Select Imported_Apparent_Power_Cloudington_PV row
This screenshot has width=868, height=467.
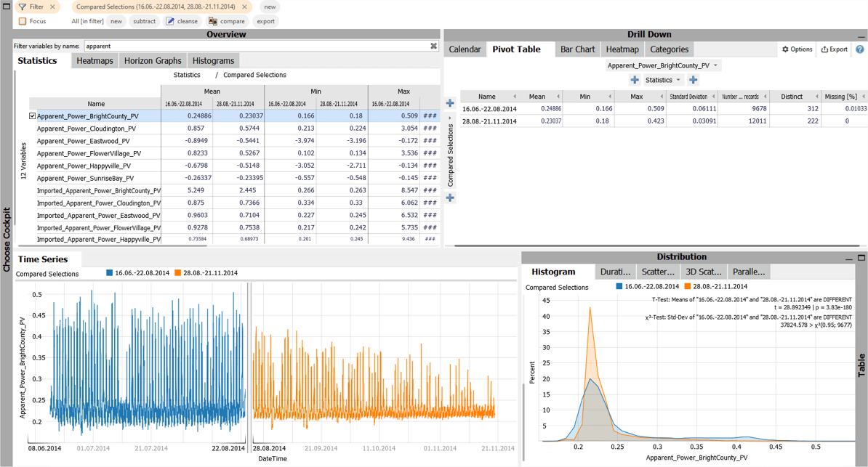234,203
